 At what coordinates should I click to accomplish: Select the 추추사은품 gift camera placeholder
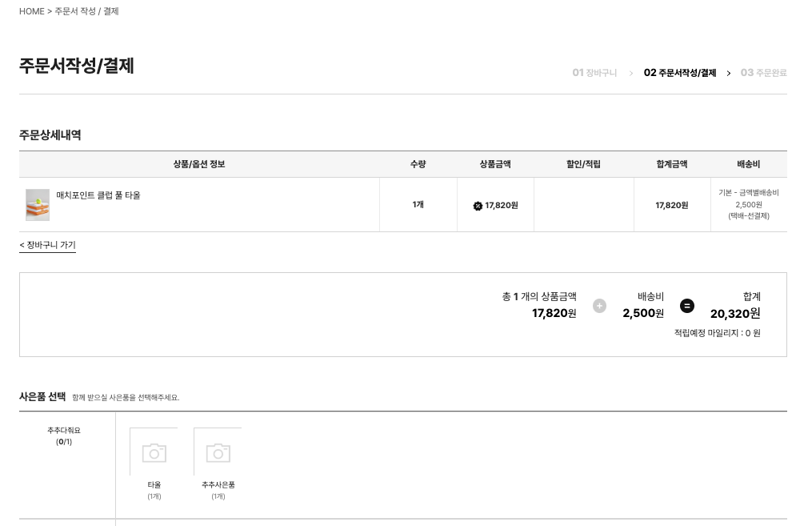(218, 452)
